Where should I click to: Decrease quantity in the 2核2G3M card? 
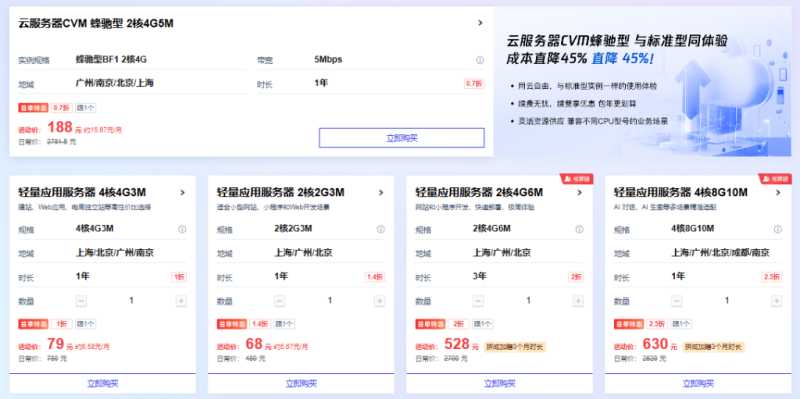tap(280, 301)
